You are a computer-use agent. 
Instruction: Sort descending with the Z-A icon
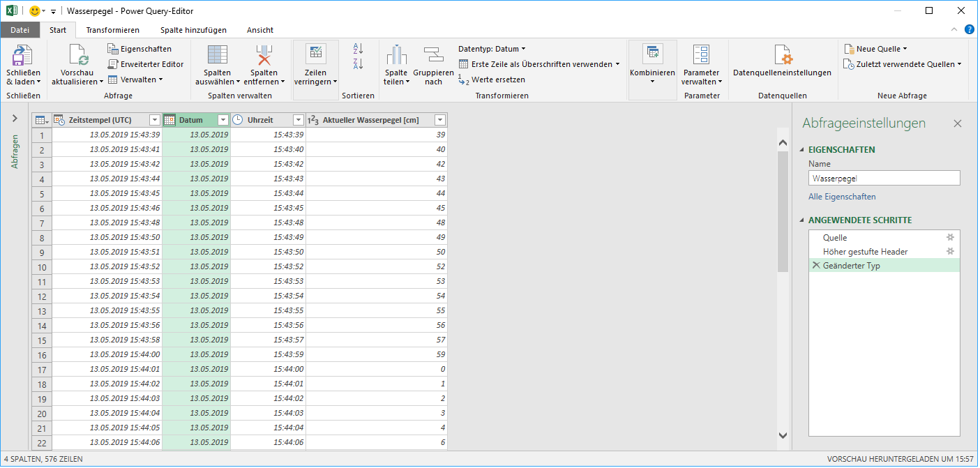[359, 64]
